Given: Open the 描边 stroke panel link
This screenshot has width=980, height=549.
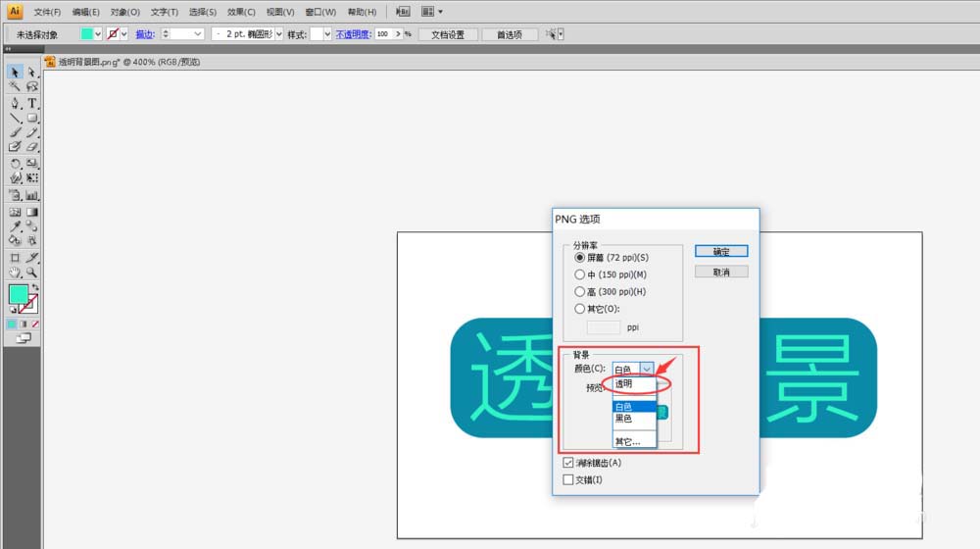Looking at the screenshot, I should pos(145,34).
